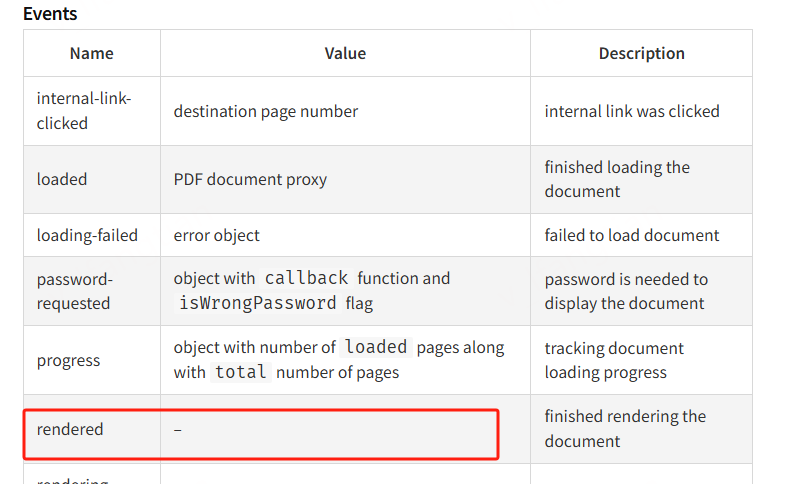Click 'password is needed to display' description

pyautogui.click(x=626, y=291)
